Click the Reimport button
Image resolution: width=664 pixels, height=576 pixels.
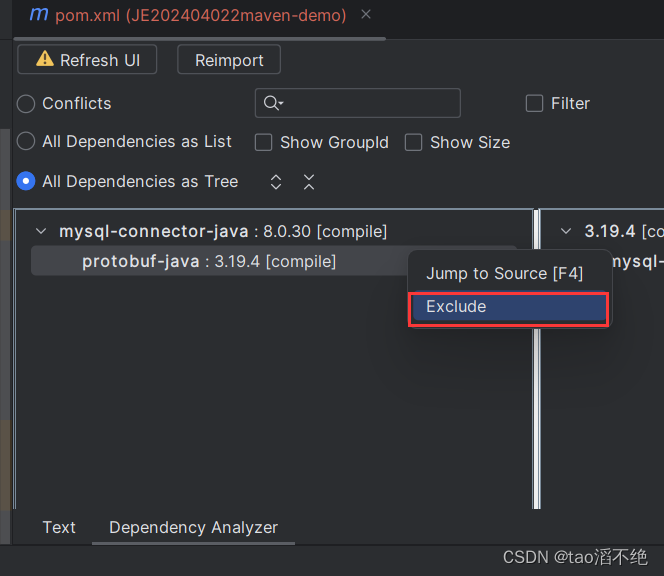(229, 60)
